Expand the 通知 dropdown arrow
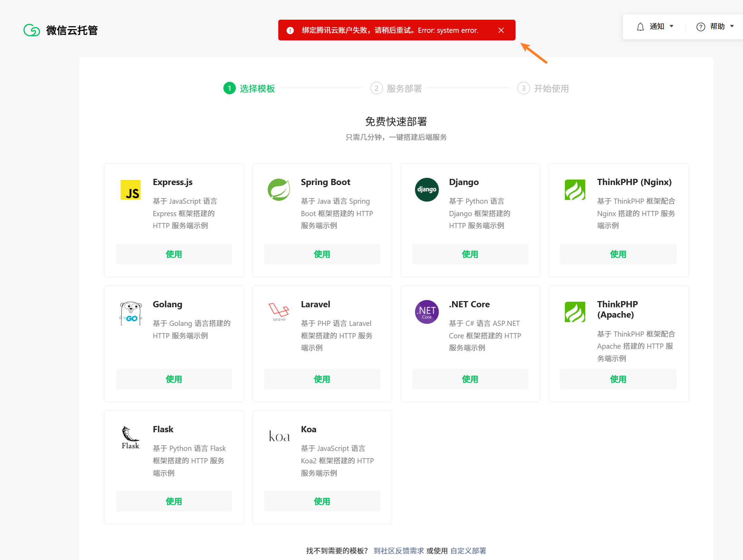743x560 pixels. point(672,26)
